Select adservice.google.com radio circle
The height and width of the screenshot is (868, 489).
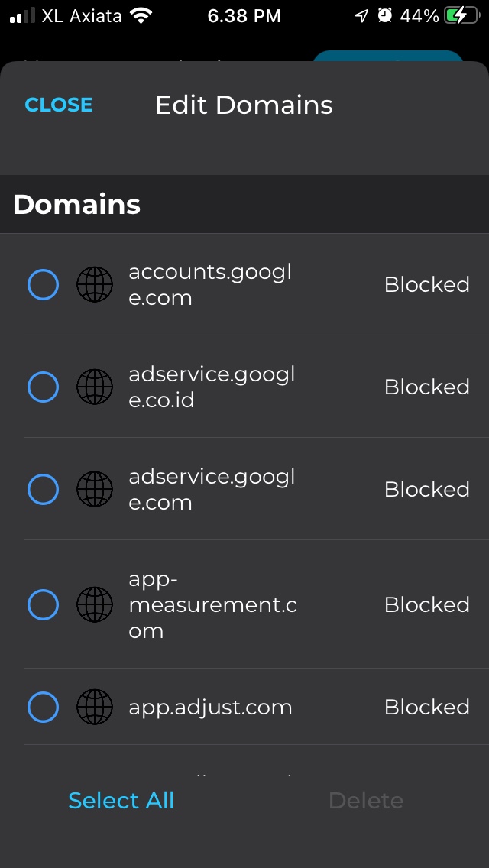pyautogui.click(x=43, y=489)
